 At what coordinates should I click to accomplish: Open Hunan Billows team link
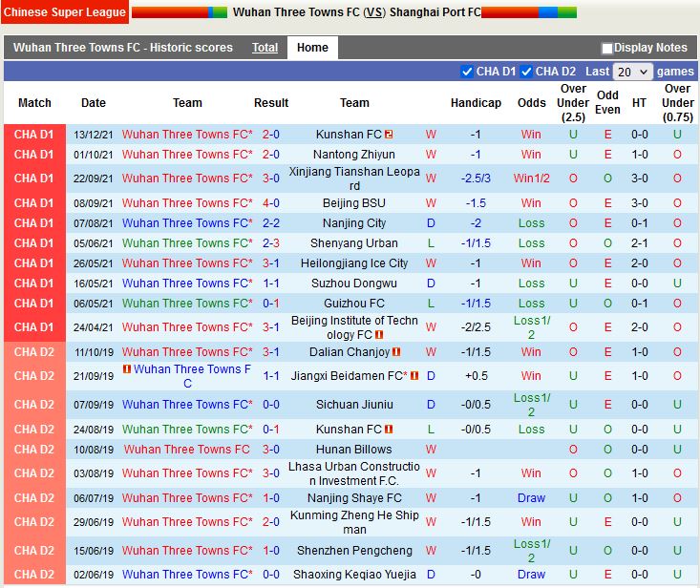pos(354,450)
